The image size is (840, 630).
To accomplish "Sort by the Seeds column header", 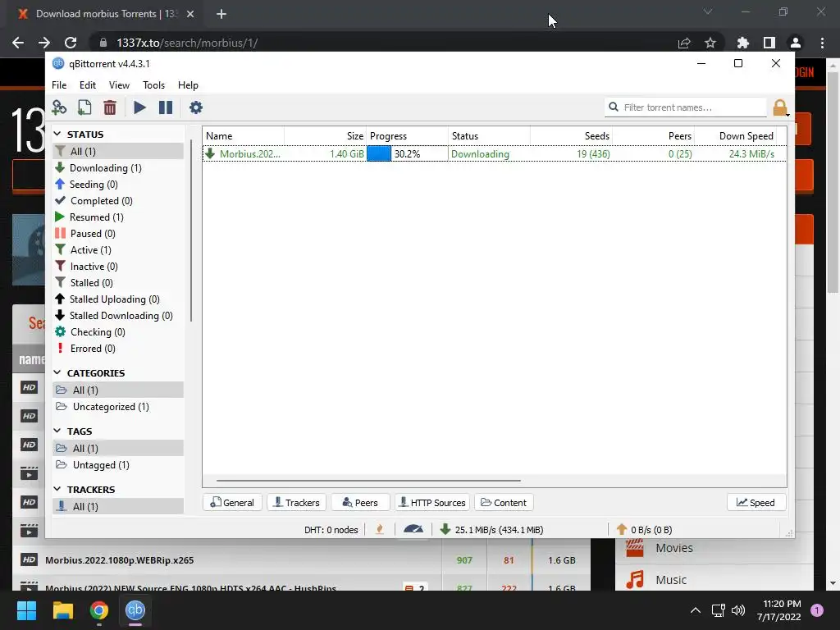I will tap(571, 136).
